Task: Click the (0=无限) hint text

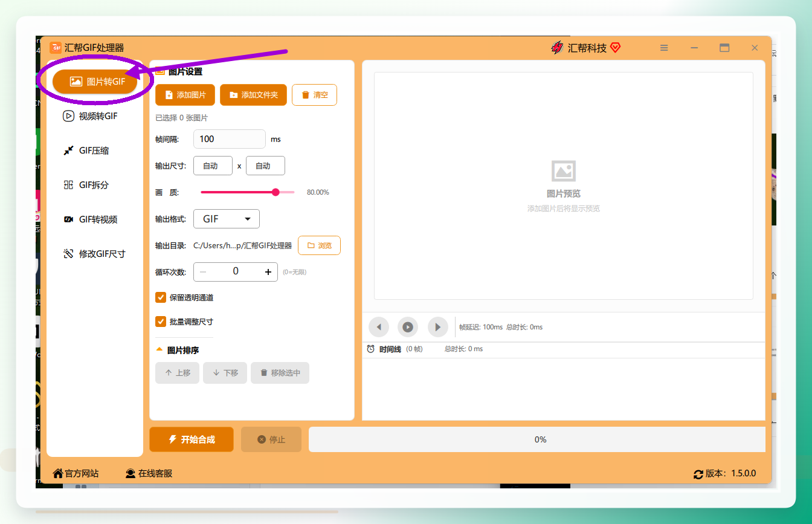Action: tap(295, 272)
